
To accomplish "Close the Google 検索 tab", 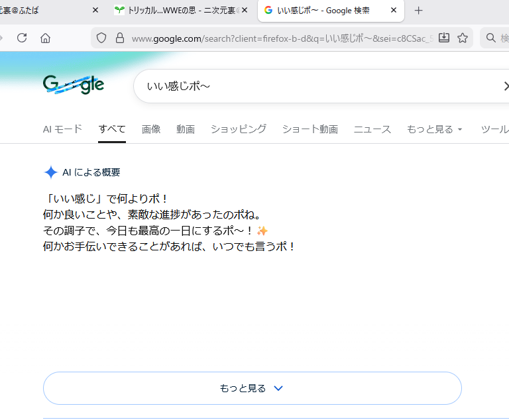I will pyautogui.click(x=394, y=11).
